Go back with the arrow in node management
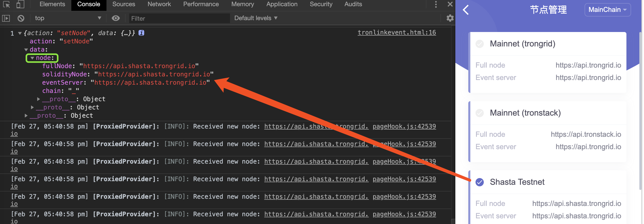Screen dimensions: 644x224 coord(466,10)
